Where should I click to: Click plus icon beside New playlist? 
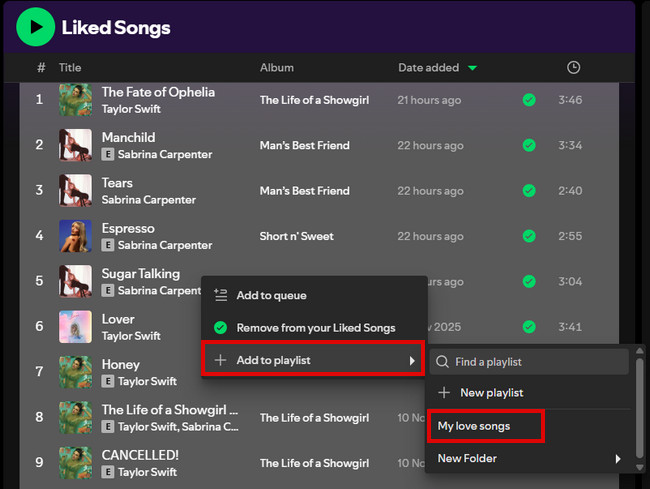point(444,392)
